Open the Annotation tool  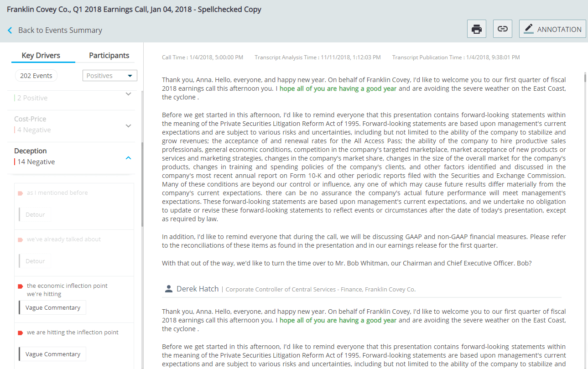click(x=552, y=29)
